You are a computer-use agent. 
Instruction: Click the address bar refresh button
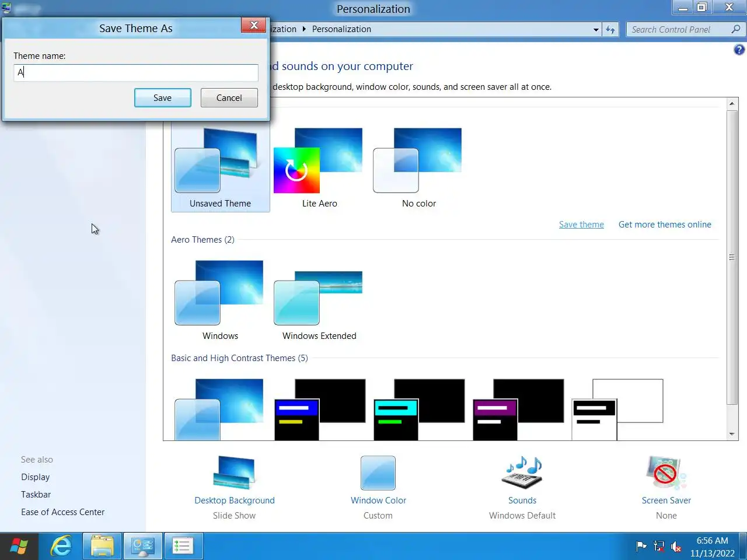(610, 29)
